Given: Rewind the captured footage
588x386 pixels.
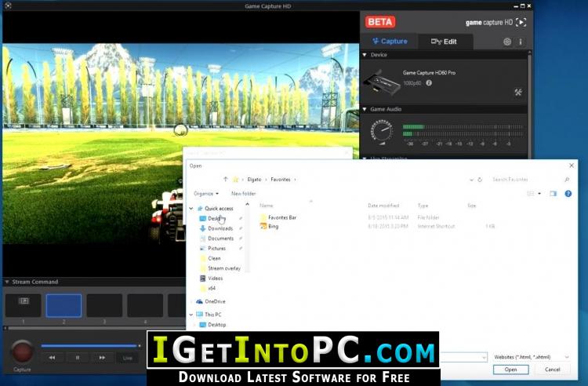Looking at the screenshot, I should pos(52,358).
